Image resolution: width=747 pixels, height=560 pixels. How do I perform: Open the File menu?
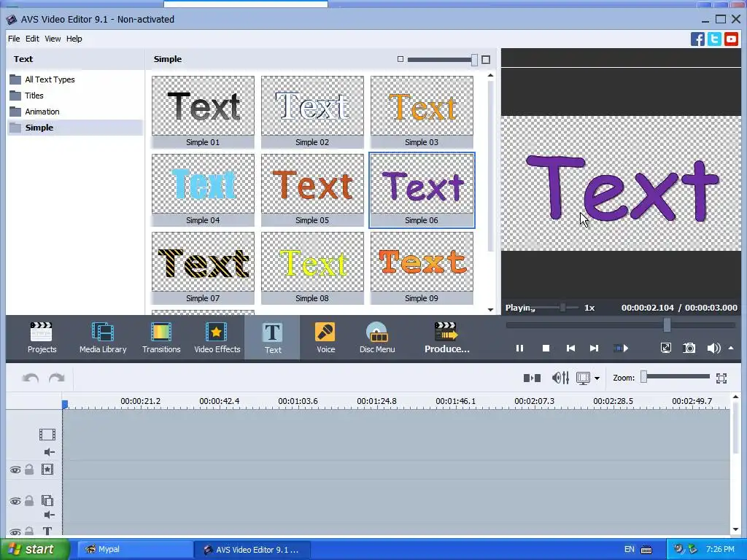14,39
